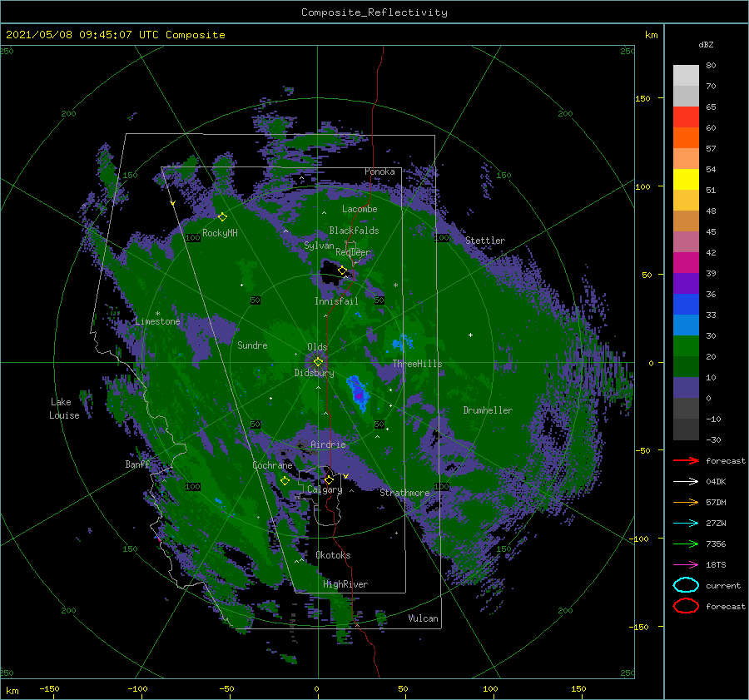749x700 pixels.
Task: Pick the slate purple 10 dBZ swatch
Action: pyautogui.click(x=686, y=387)
